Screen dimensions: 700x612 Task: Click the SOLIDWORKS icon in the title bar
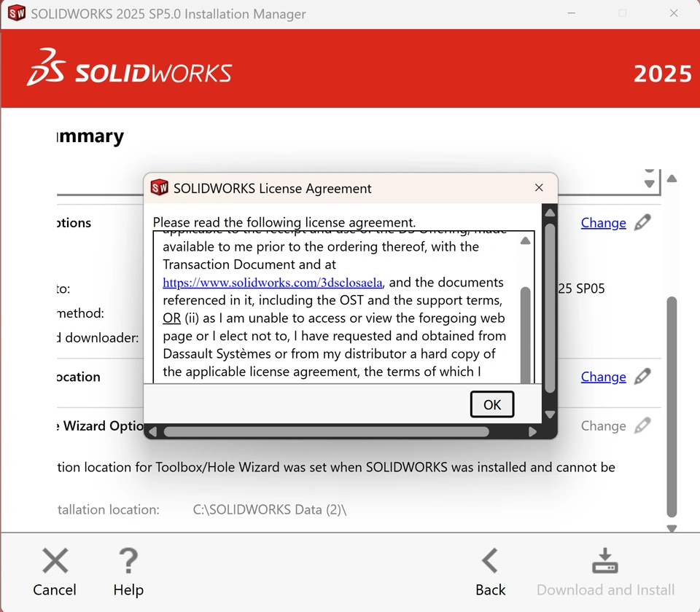pyautogui.click(x=17, y=13)
